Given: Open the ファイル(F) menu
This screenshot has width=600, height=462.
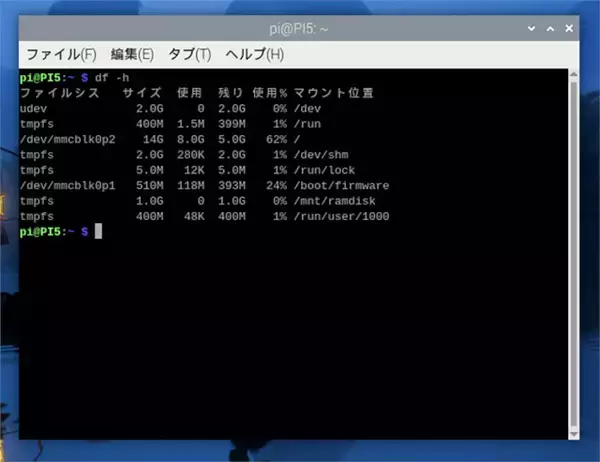Looking at the screenshot, I should point(61,54).
